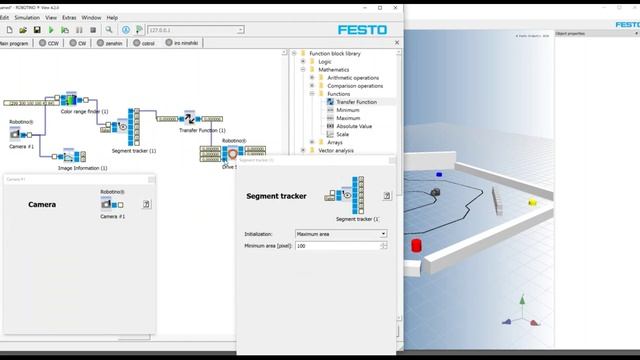Screen dimensions: 640x360
Task: Open the Edit menu
Action: tap(4, 18)
